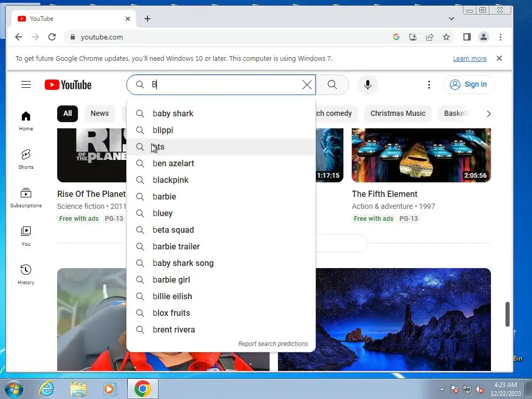Open History in the sidebar

click(26, 274)
